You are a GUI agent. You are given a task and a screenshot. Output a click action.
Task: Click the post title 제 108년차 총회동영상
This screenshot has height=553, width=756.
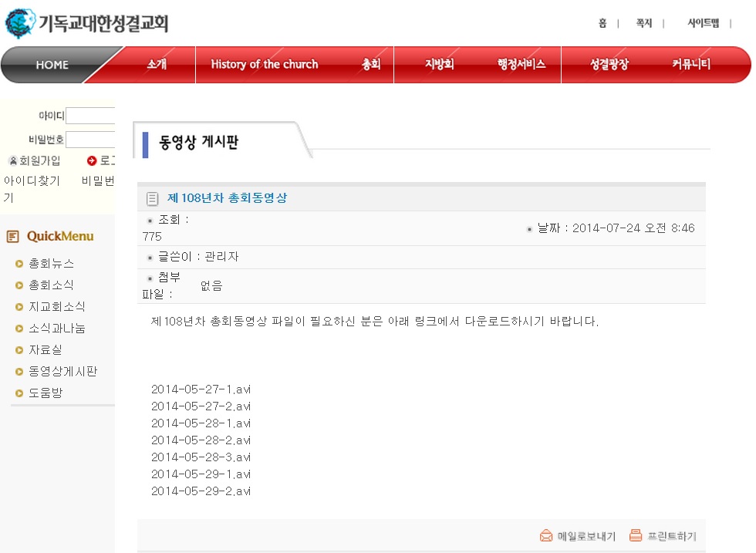tap(227, 197)
